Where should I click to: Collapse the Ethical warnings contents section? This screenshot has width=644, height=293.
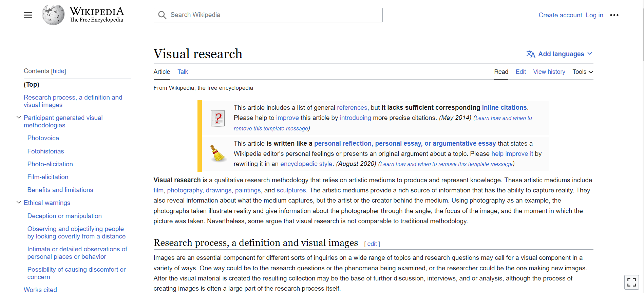[19, 203]
